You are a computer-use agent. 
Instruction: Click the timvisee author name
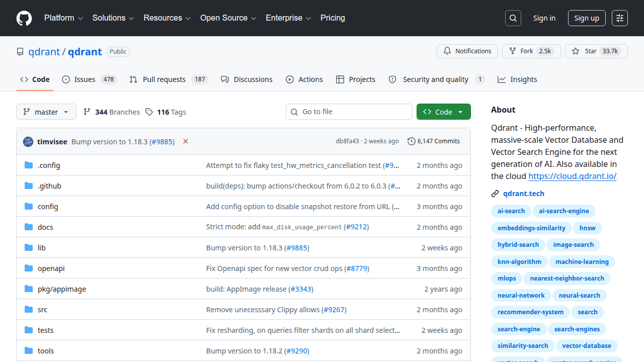click(52, 142)
